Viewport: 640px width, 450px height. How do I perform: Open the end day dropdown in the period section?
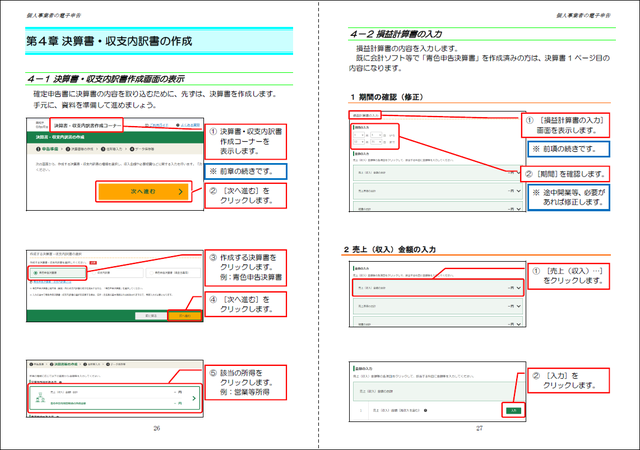click(x=376, y=142)
